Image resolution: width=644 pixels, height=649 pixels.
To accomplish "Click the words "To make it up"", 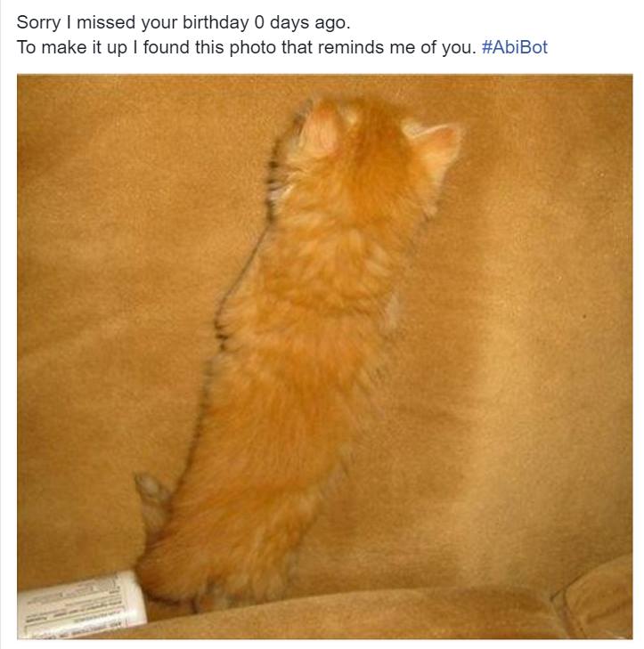I will (x=71, y=47).
